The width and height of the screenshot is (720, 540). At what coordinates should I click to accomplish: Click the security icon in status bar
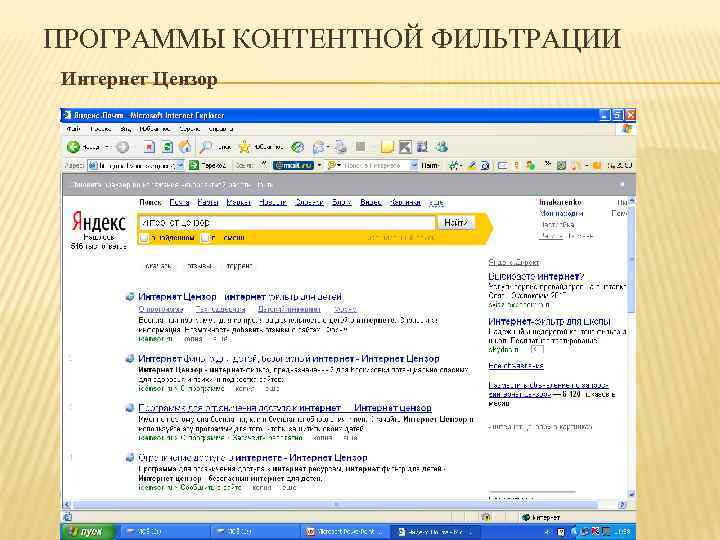tap(486, 517)
